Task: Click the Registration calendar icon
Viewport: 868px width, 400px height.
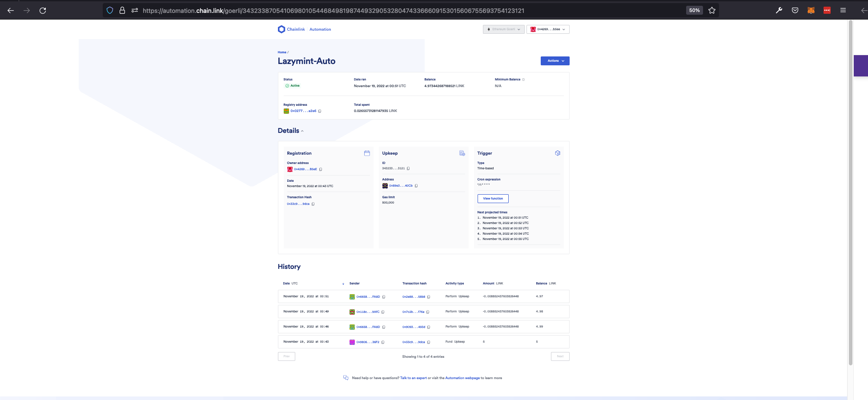Action: (367, 153)
